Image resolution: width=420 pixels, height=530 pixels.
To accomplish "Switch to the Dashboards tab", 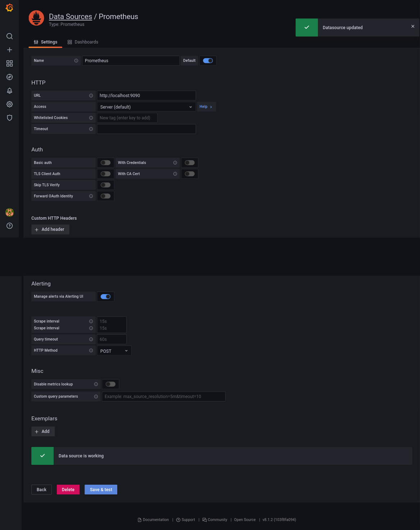I will click(x=83, y=42).
